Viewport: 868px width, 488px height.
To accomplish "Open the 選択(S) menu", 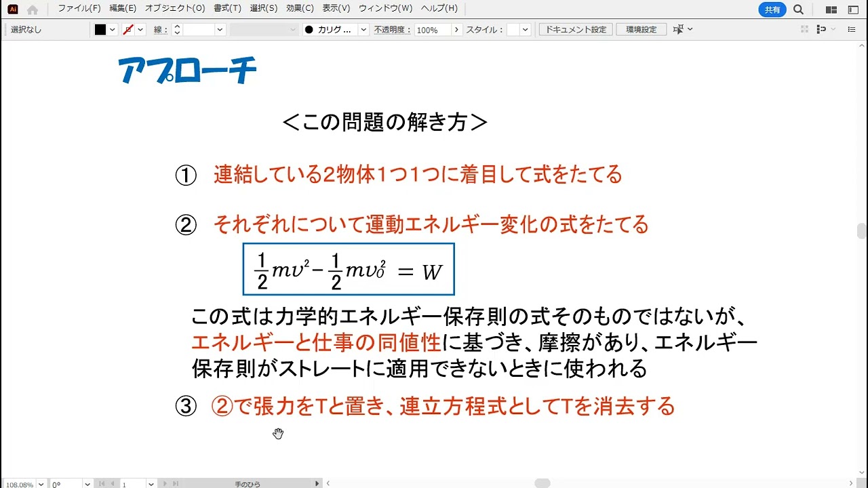I will (x=264, y=9).
